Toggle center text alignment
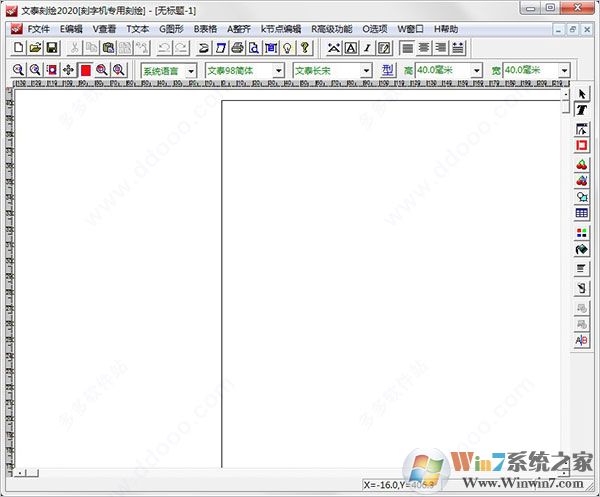This screenshot has width=600, height=497. coord(424,48)
